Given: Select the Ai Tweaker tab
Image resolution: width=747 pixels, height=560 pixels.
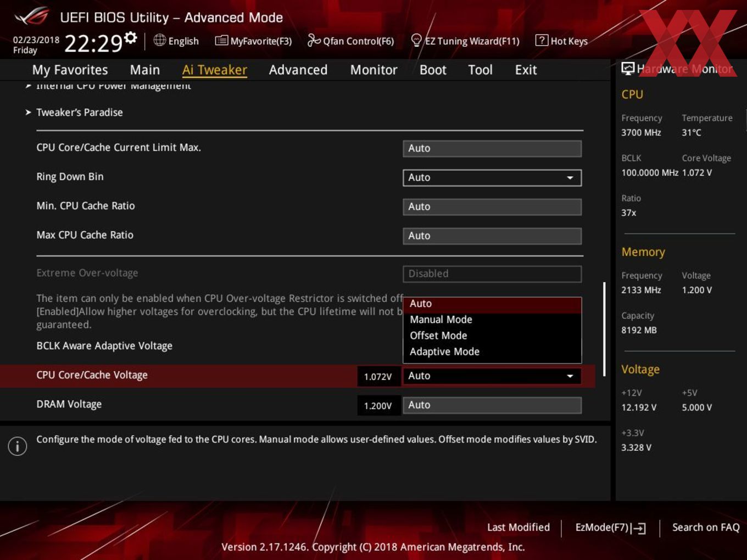Looking at the screenshot, I should [x=215, y=70].
